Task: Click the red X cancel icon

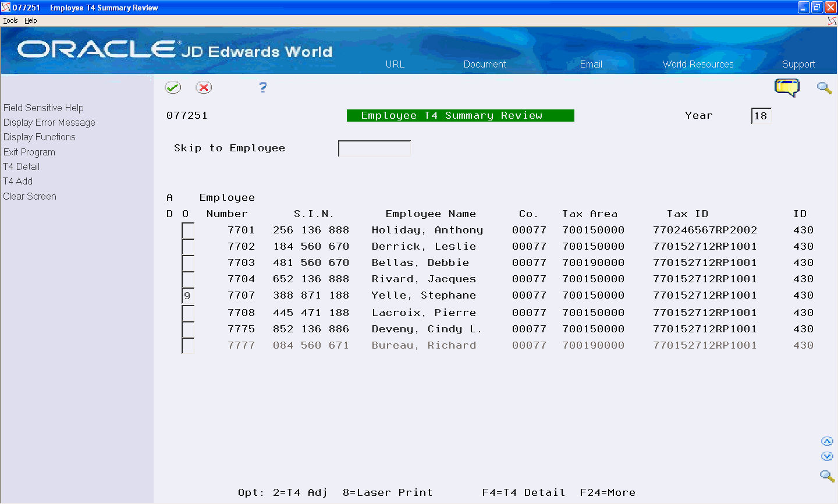Action: point(204,87)
